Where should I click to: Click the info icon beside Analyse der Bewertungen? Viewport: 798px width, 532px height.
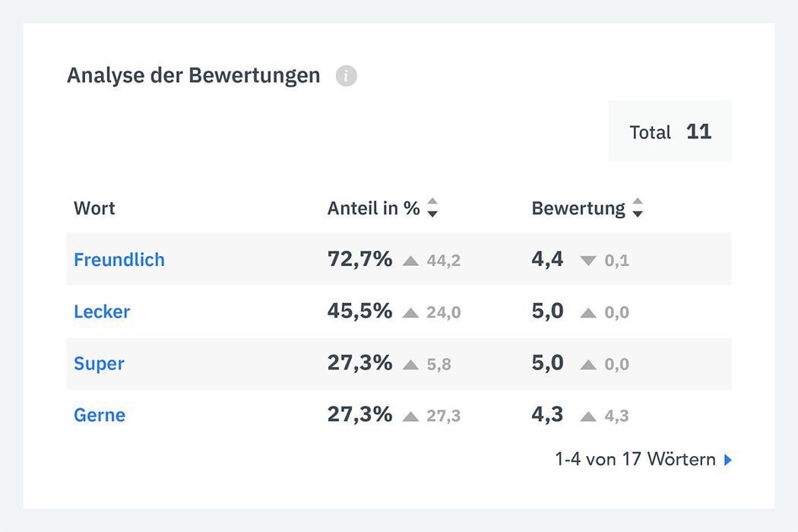[347, 76]
